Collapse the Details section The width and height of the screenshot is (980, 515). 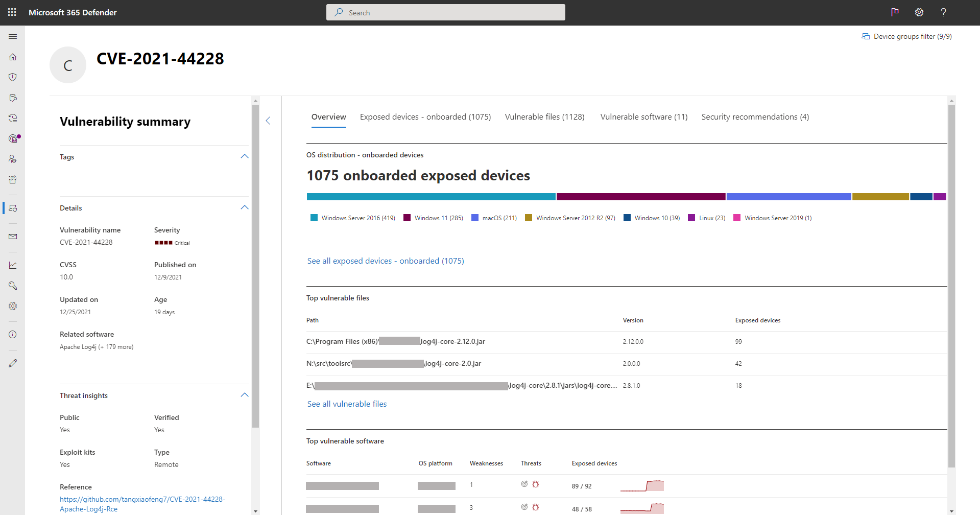245,207
